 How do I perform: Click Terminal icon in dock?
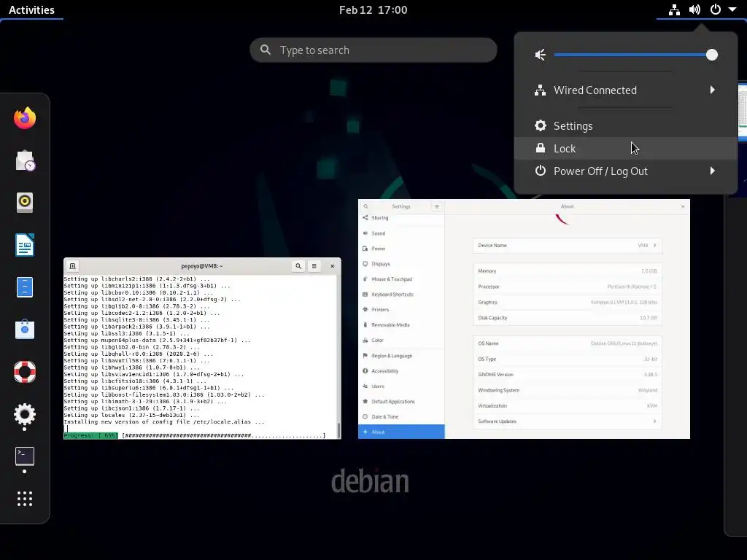tap(25, 456)
